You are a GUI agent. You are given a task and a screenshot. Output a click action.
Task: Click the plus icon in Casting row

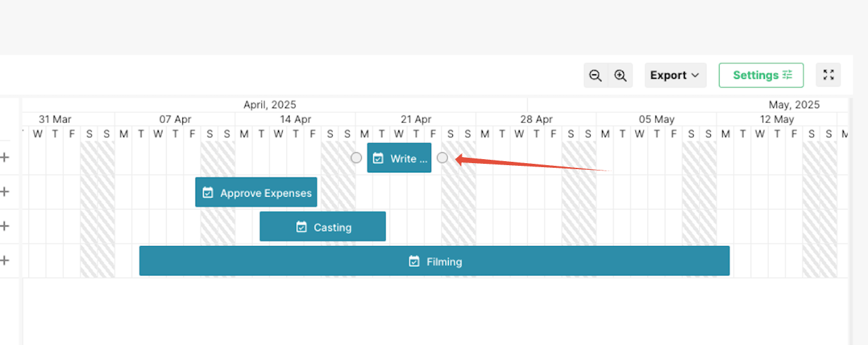tap(5, 226)
